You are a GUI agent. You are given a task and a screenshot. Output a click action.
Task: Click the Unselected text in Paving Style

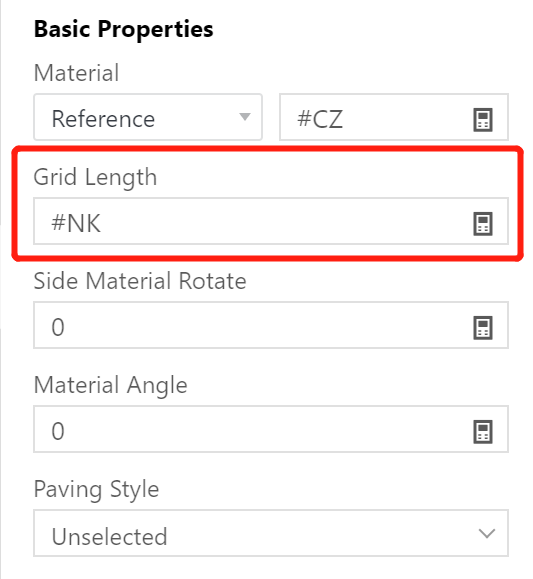(x=109, y=537)
